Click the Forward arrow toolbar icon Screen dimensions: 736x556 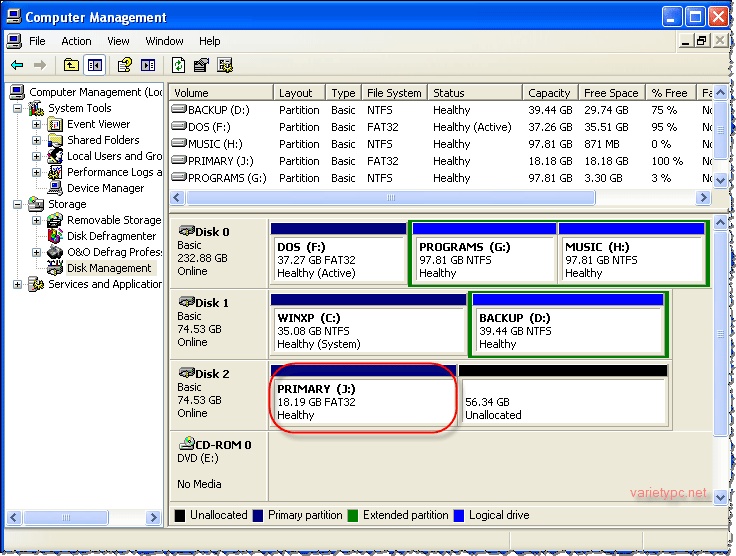click(40, 65)
